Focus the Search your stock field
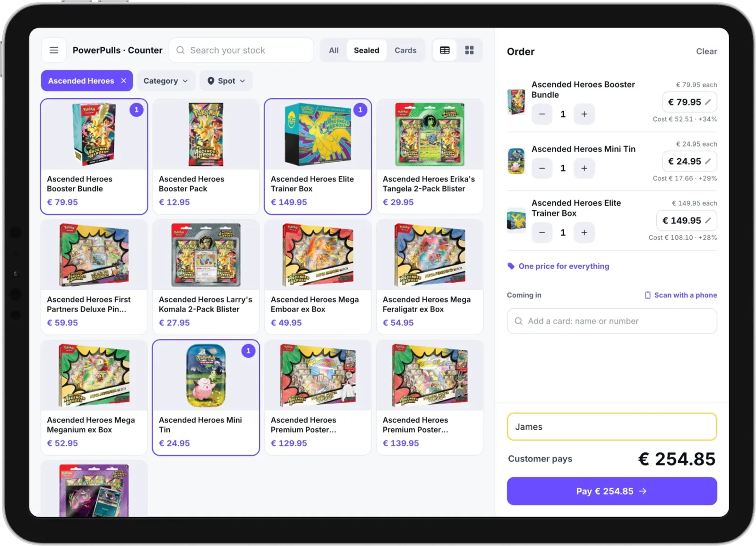Screen dimensions: 756x546 point(241,50)
